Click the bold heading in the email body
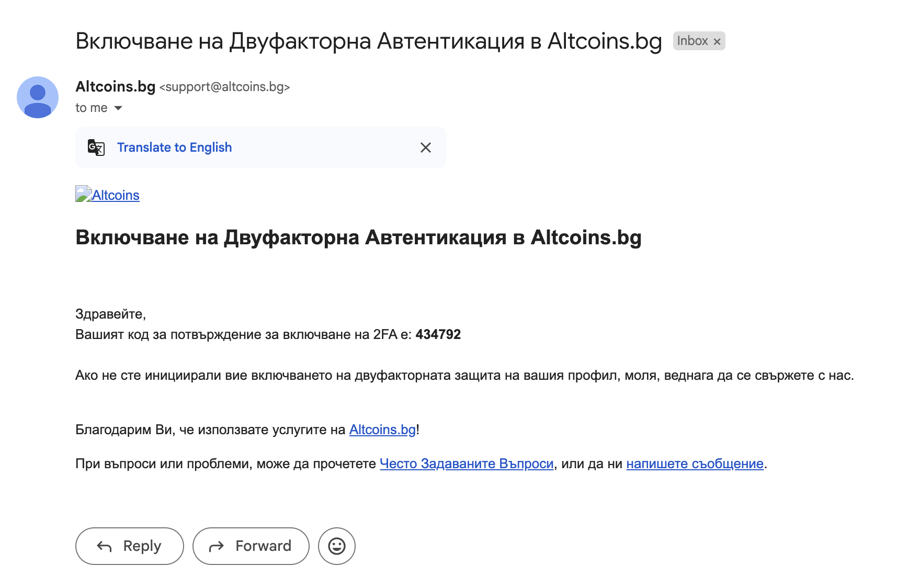 pyautogui.click(x=358, y=238)
